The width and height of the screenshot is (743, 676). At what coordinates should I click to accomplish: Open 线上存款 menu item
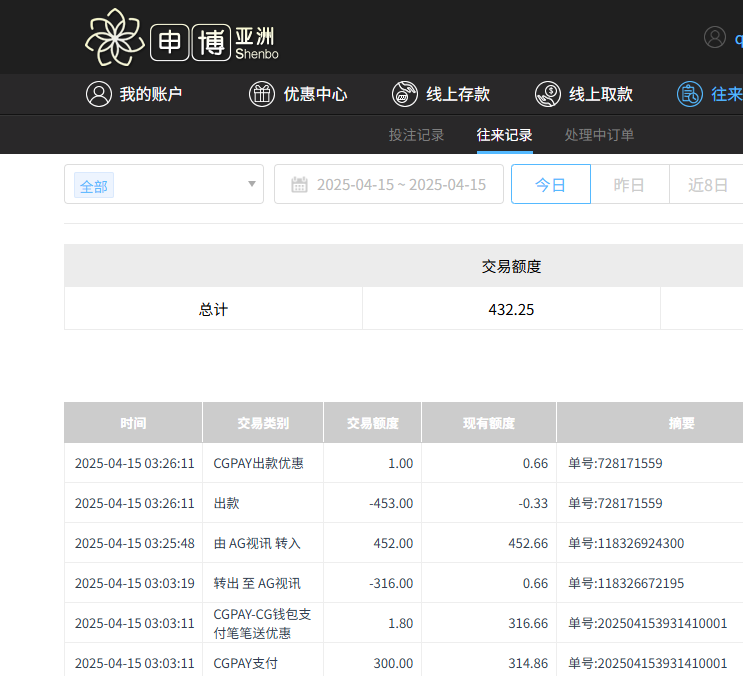(458, 94)
